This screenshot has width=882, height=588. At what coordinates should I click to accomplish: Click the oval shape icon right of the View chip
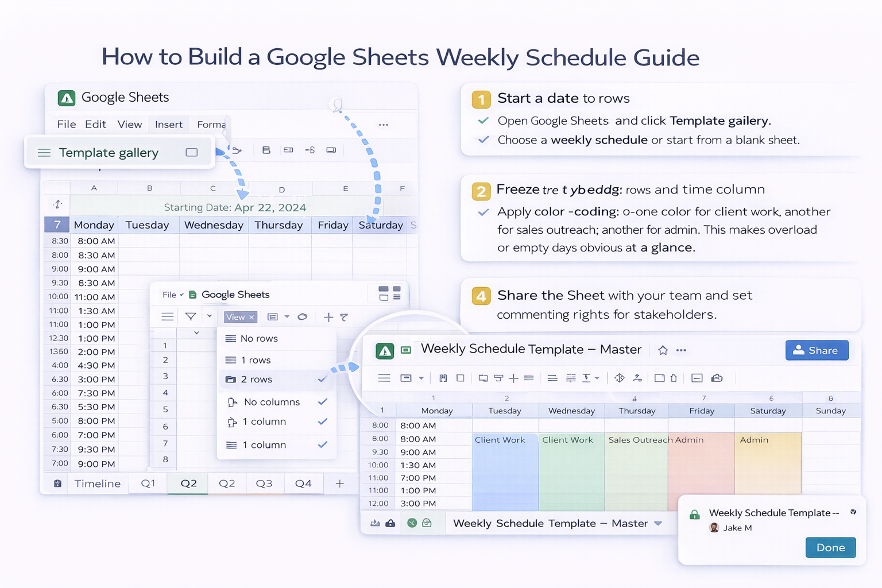pyautogui.click(x=303, y=316)
